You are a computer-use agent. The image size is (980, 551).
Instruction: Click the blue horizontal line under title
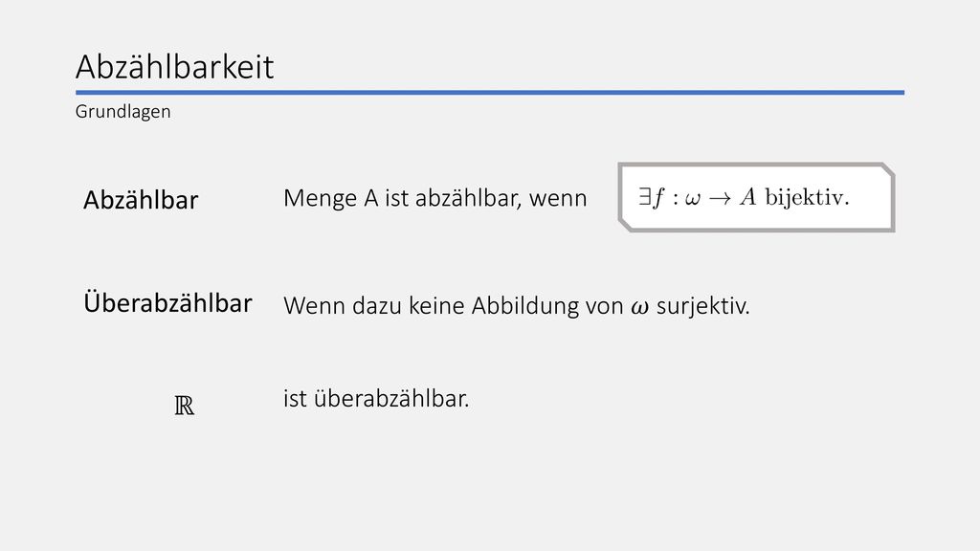click(x=490, y=93)
